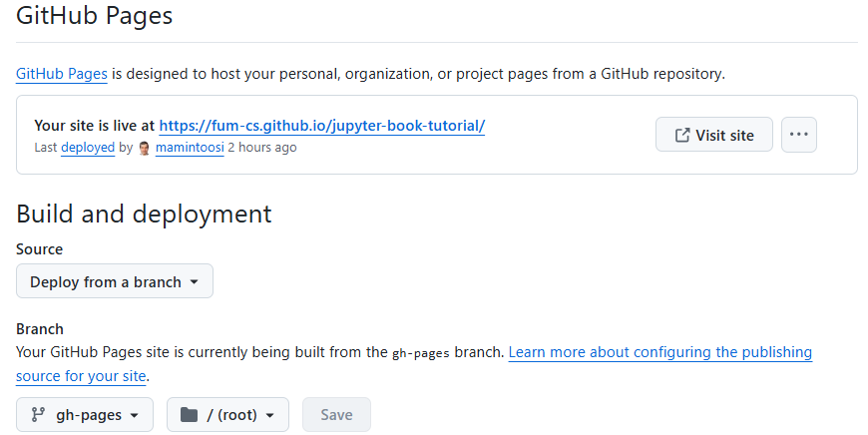The width and height of the screenshot is (868, 435).
Task: Click the git branch icon beside gh-pages
Action: [39, 415]
